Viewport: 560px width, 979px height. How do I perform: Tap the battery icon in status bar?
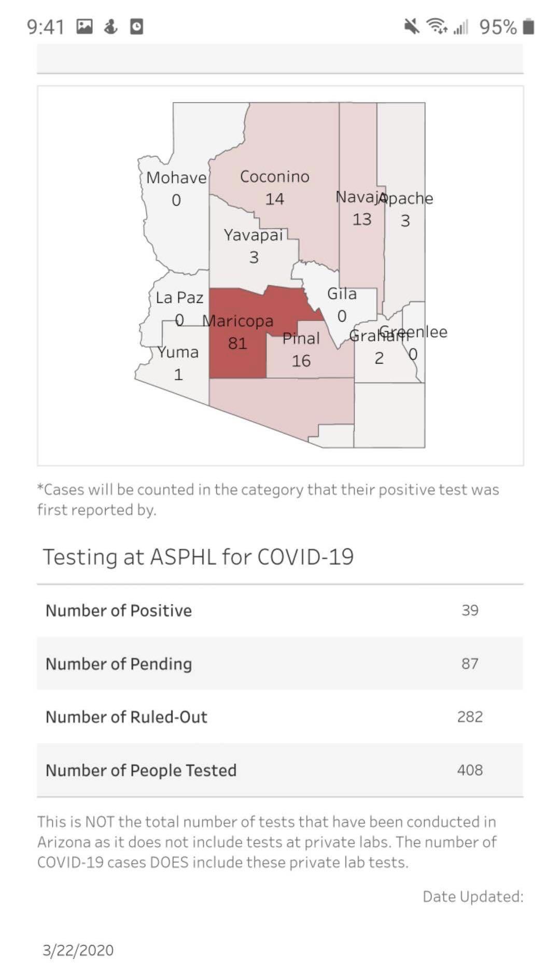(528, 26)
